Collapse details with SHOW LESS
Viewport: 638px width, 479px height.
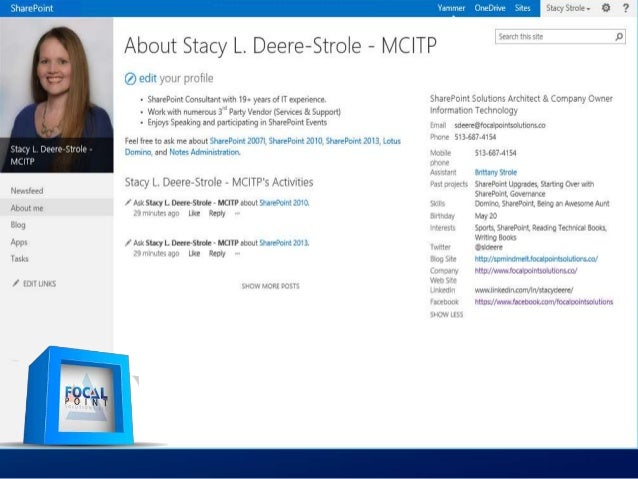tap(446, 315)
